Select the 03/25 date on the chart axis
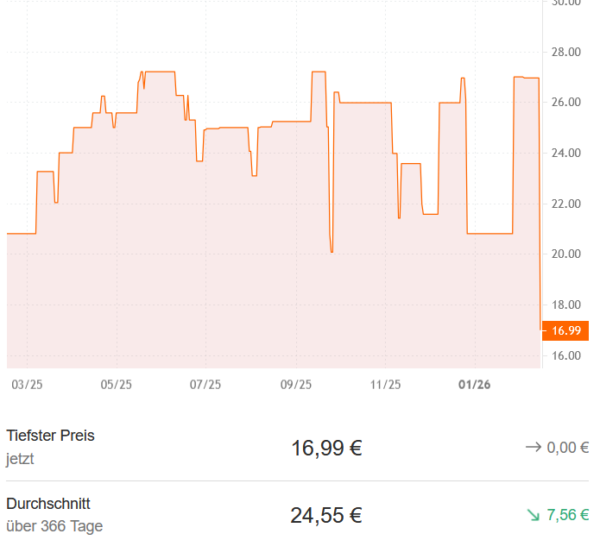Screen dimensions: 600x540 click(x=27, y=384)
